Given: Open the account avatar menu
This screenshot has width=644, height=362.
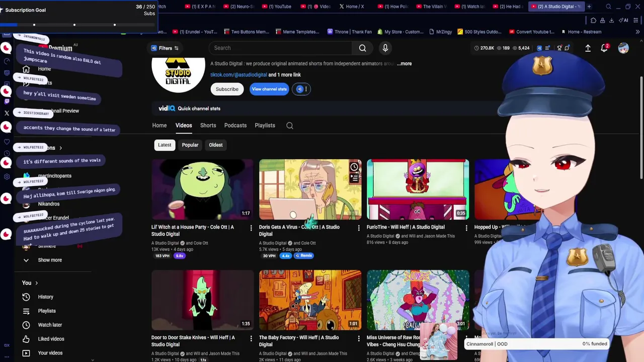Looking at the screenshot, I should 623,49.
